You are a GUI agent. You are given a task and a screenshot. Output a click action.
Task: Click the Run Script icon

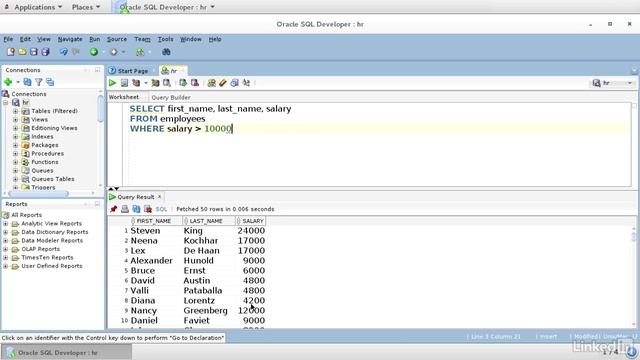click(124, 83)
